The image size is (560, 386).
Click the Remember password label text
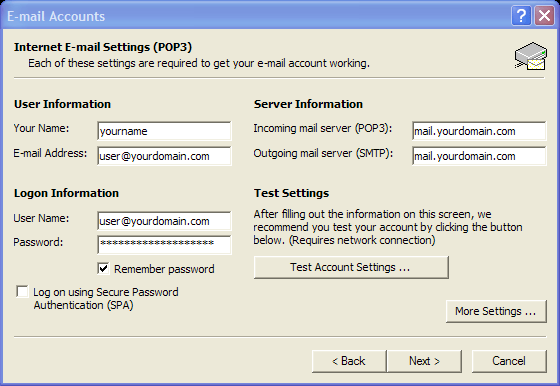(164, 269)
